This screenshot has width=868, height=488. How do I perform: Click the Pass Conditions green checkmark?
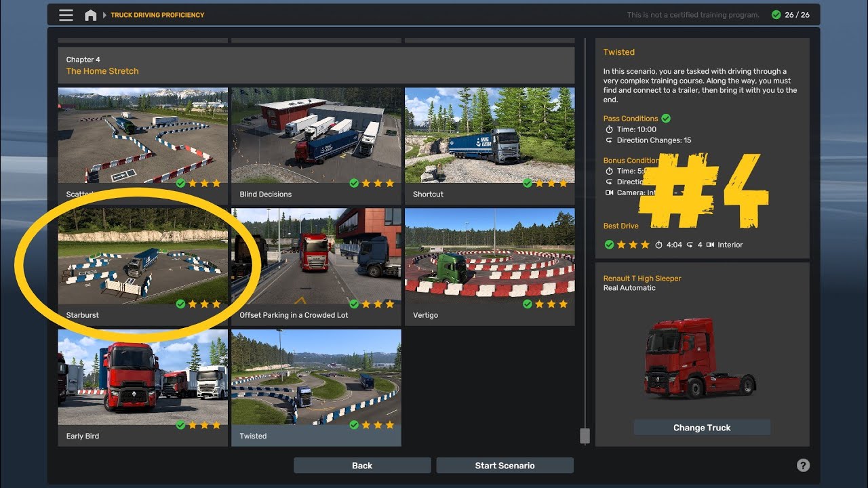point(666,119)
